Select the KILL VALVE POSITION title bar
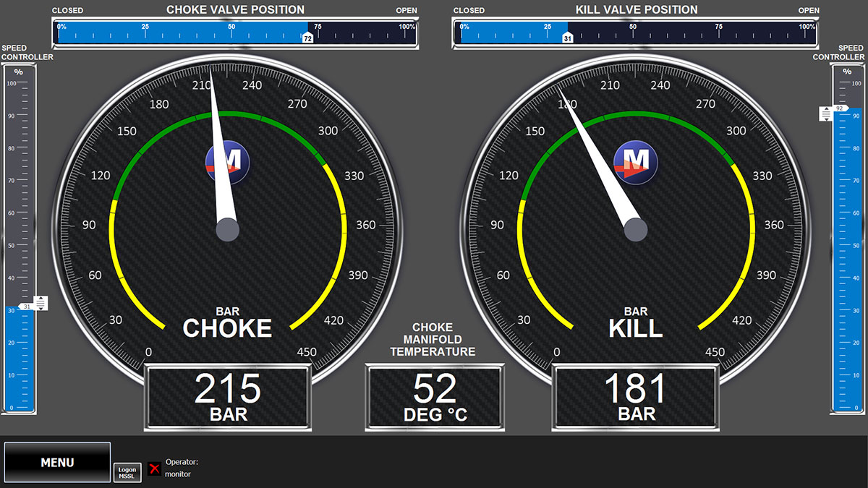Image resolution: width=868 pixels, height=488 pixels. click(x=636, y=9)
